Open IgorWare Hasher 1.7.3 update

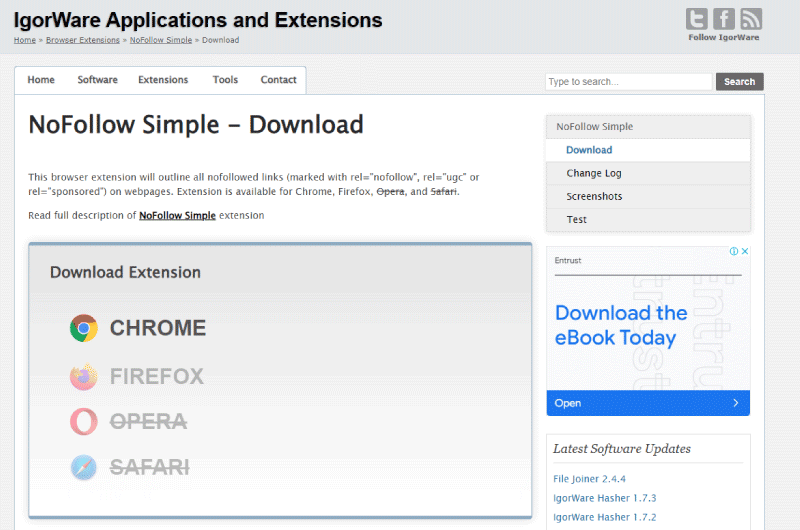click(605, 498)
